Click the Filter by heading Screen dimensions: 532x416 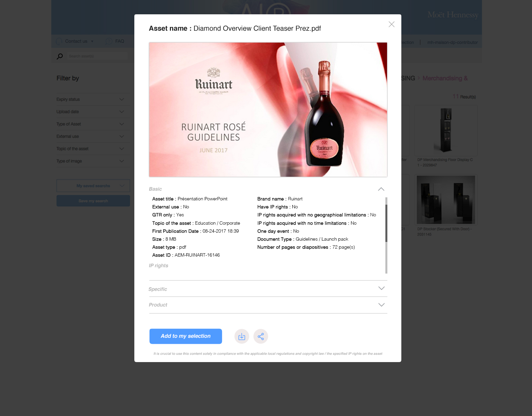tap(68, 78)
